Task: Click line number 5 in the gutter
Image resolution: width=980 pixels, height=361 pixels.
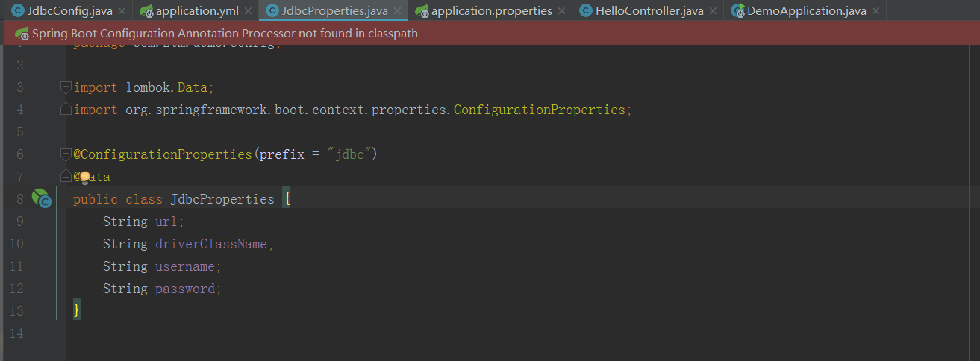Action: tap(20, 132)
